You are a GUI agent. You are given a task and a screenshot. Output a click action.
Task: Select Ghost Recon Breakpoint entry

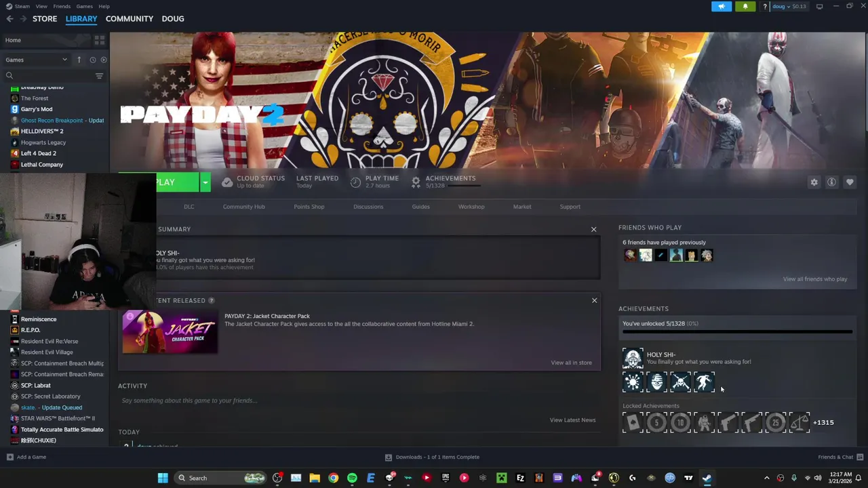coord(57,120)
